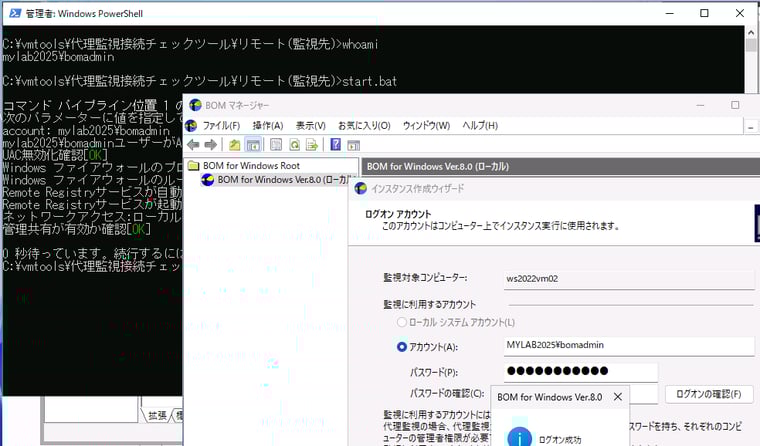Click the 管理共有が有効か確認[OK] line in PowerShell

point(77,229)
